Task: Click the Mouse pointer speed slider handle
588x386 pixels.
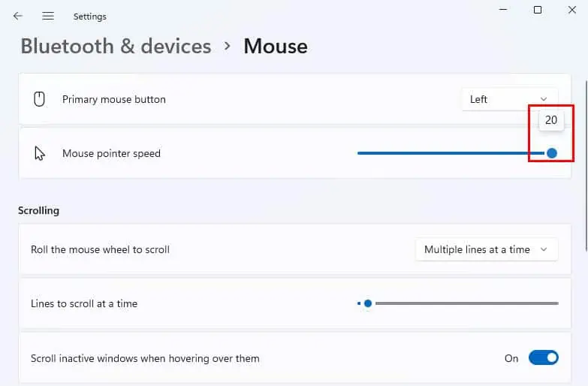Action: (x=552, y=153)
